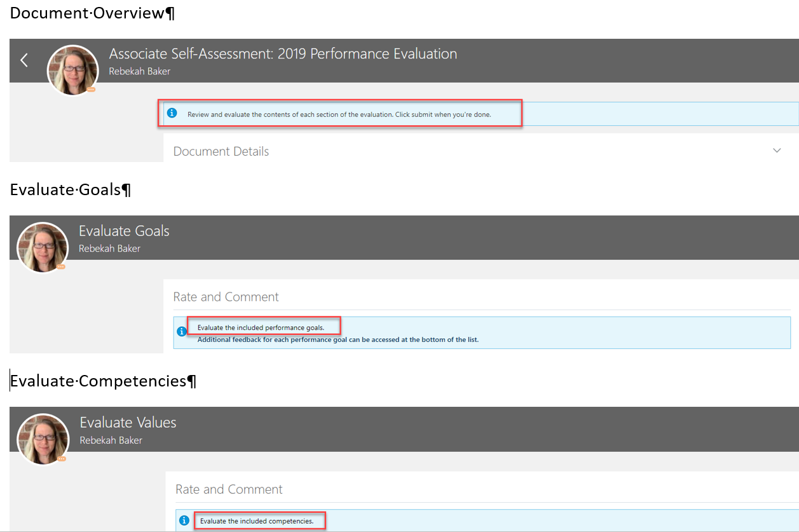Click the pilcrow after Evaluate Competencies
799x532 pixels.
pos(193,380)
